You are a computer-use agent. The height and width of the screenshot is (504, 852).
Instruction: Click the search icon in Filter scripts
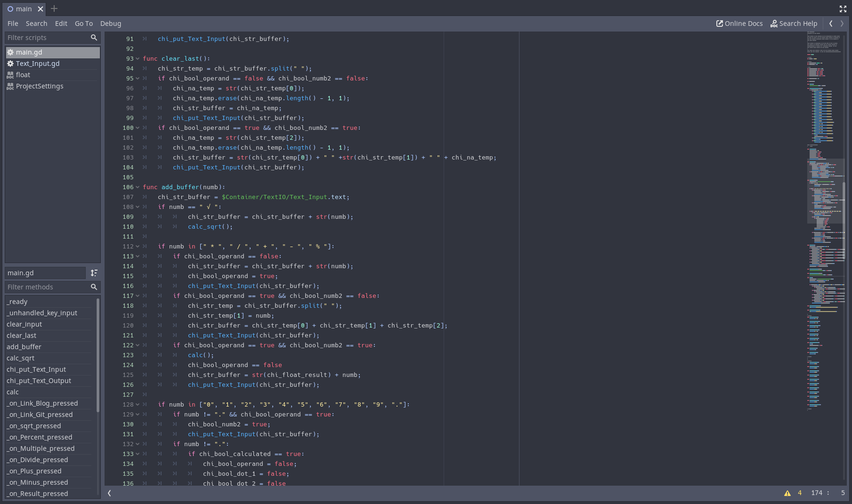[94, 38]
